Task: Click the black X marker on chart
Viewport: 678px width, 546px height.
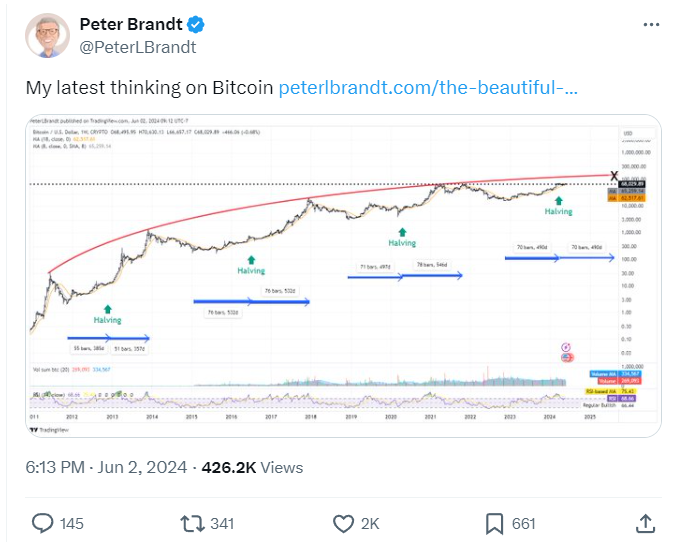Action: (614, 176)
